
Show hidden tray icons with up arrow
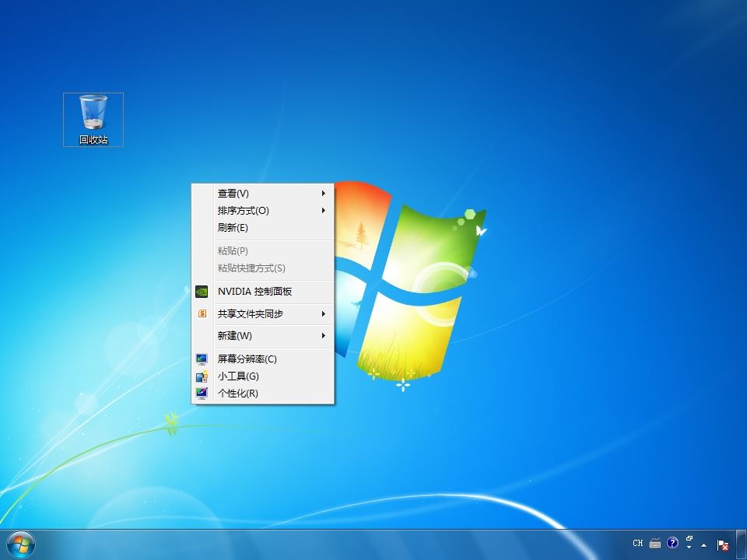coord(703,545)
